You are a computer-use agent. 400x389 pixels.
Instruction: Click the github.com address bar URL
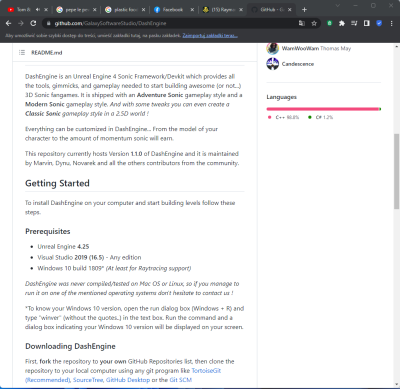110,23
